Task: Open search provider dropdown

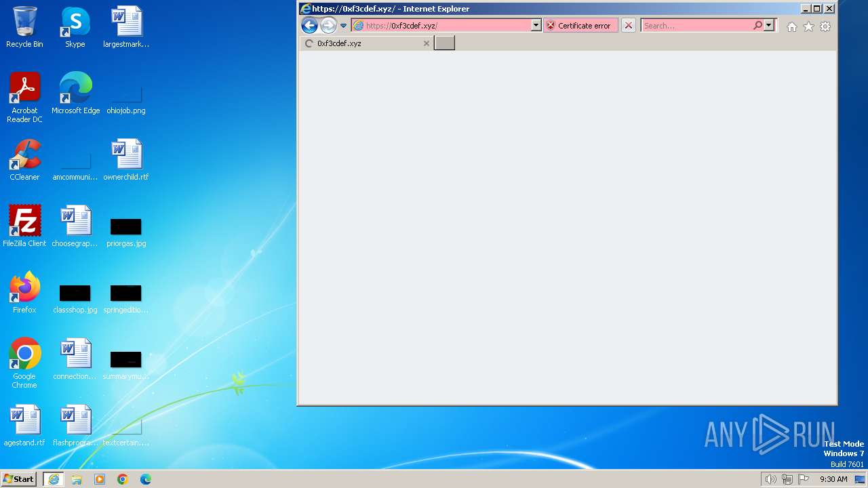Action: pyautogui.click(x=769, y=26)
